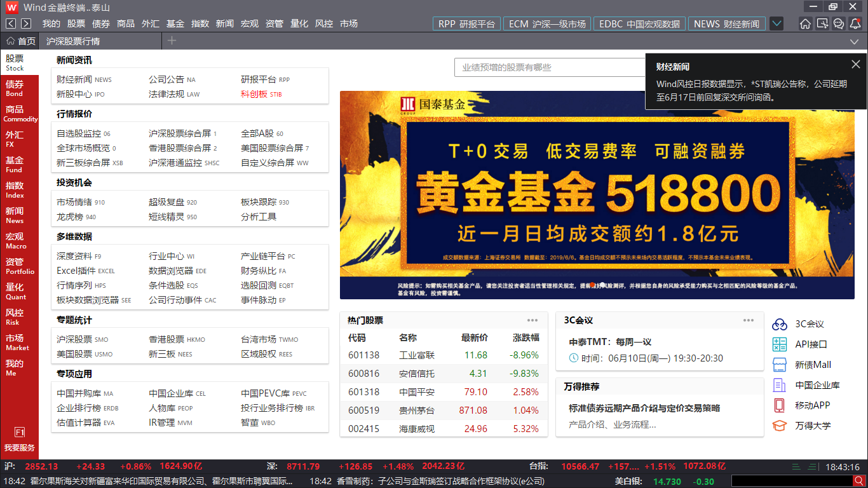
Task: Open the 移动APP phone icon
Action: click(780, 405)
